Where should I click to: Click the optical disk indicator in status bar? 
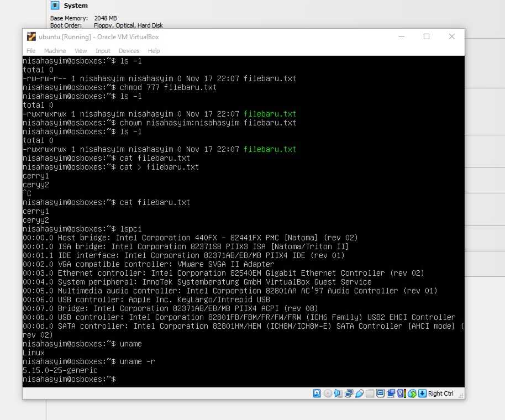coord(328,393)
